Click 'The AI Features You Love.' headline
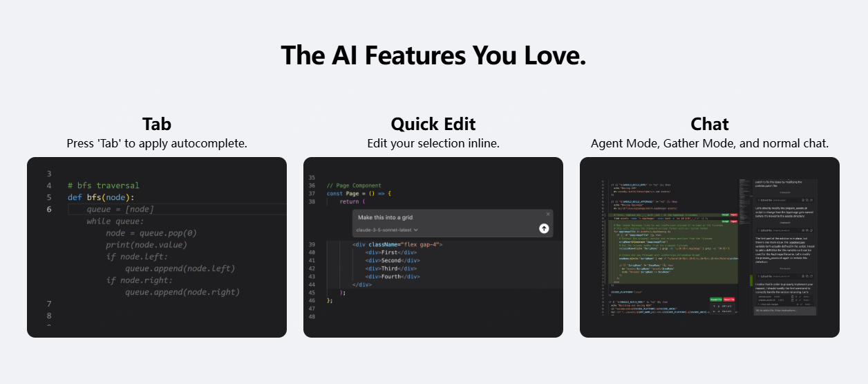This screenshot has height=384, width=868. pyautogui.click(x=433, y=55)
